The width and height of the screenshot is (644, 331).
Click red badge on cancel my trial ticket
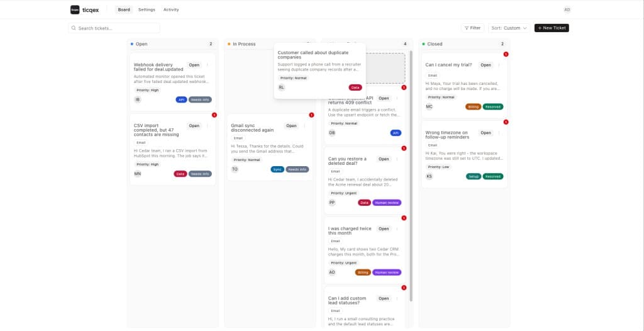pos(506,54)
